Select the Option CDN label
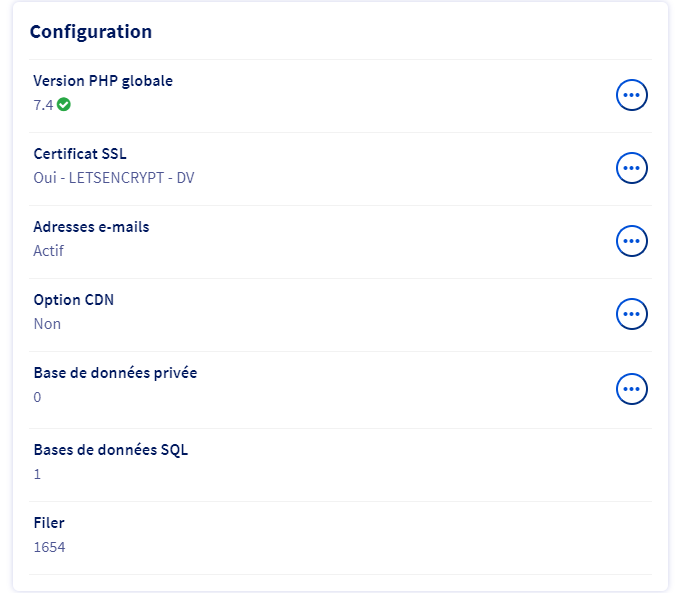Screen dimensions: 682x593 74,300
